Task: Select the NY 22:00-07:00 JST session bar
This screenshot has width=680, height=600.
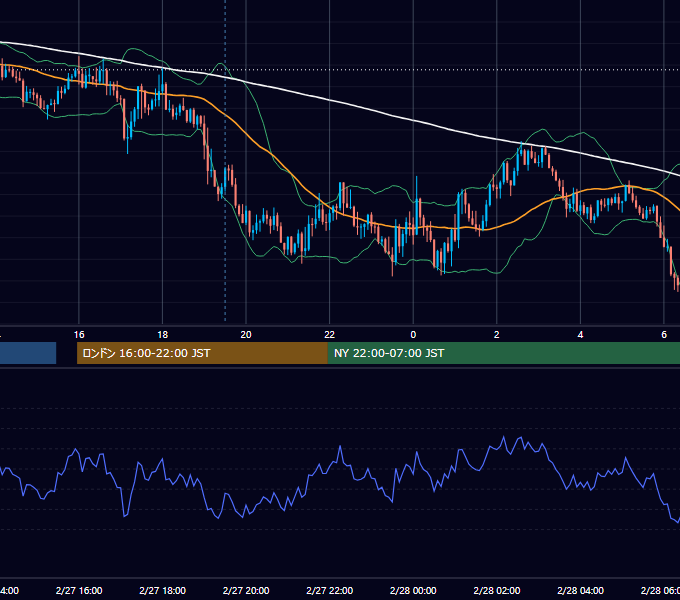Action: point(503,353)
